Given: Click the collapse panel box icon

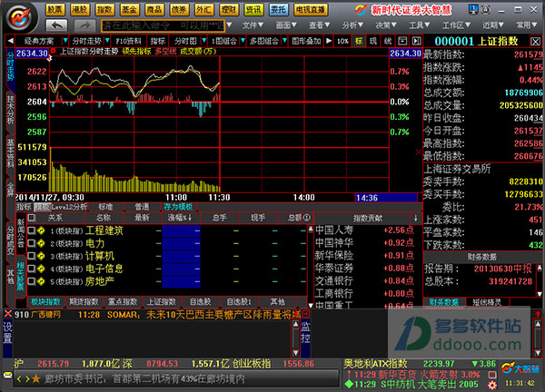Looking at the screenshot, I should pos(402,41).
